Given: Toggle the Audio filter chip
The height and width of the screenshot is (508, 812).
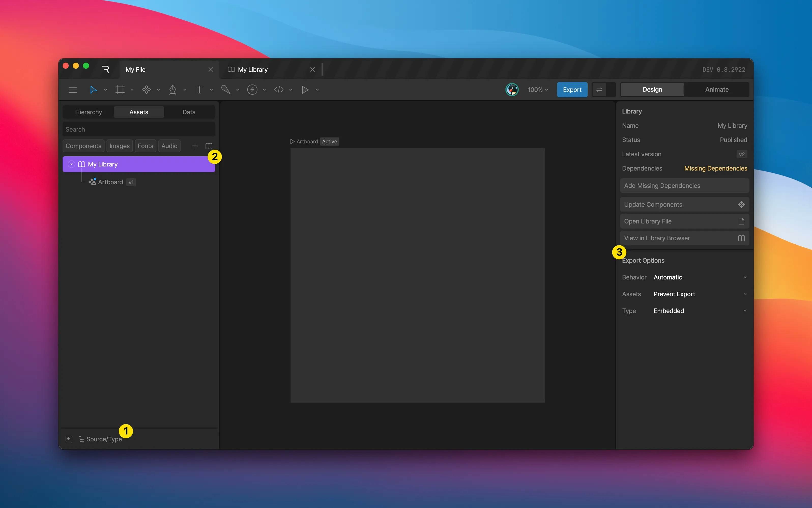Looking at the screenshot, I should 169,146.
